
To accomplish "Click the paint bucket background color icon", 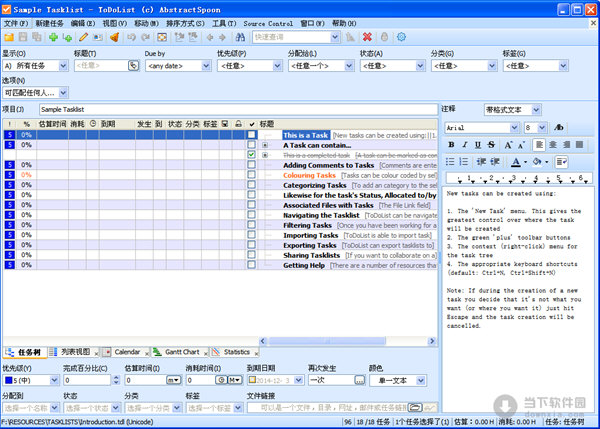I will pyautogui.click(x=537, y=162).
